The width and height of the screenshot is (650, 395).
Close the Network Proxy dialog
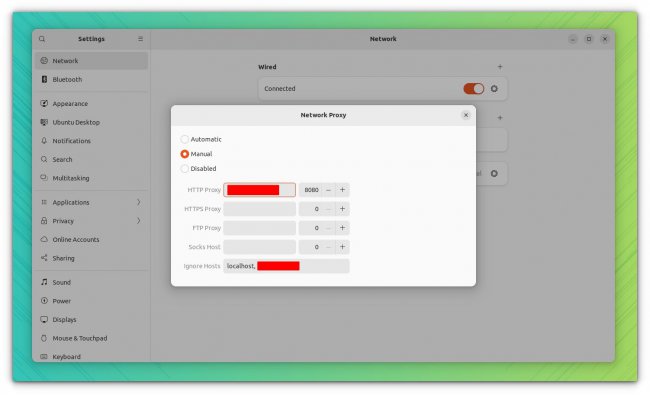(x=466, y=115)
